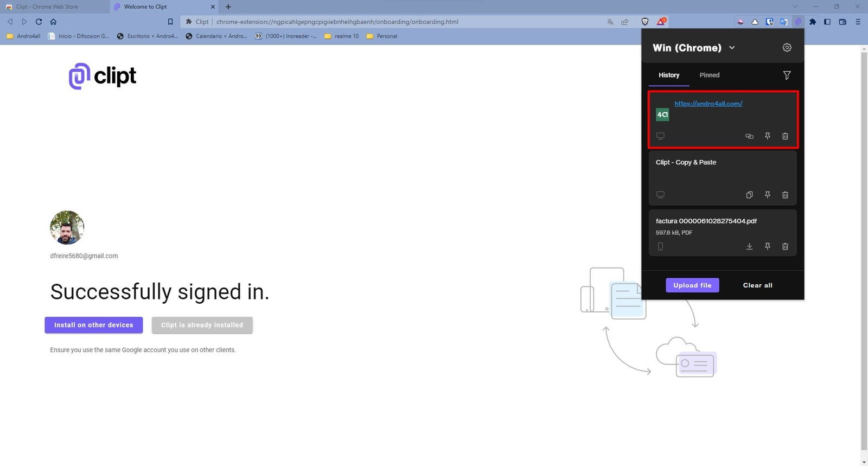Select the History tab
Screen dimensions: 868x466
point(668,75)
